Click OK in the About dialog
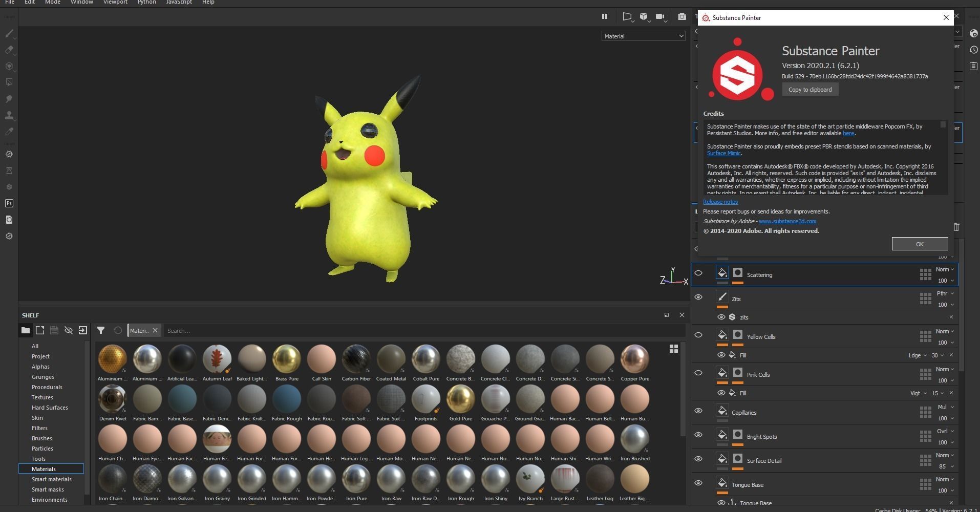 [920, 244]
